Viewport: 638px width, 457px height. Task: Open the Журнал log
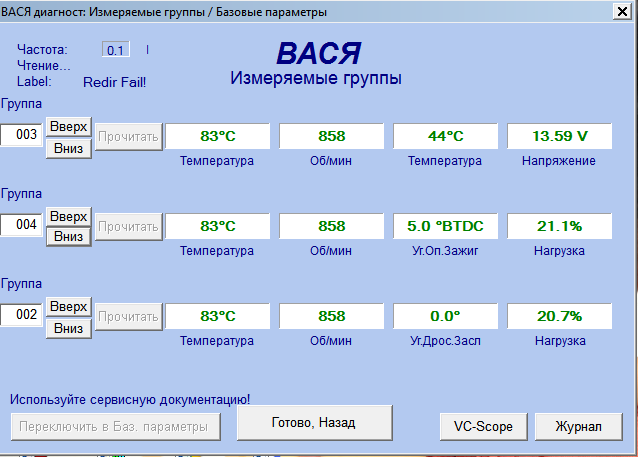[x=579, y=426]
